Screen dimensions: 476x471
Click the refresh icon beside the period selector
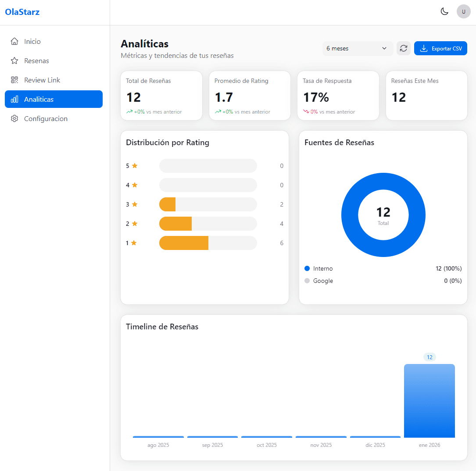click(x=404, y=48)
